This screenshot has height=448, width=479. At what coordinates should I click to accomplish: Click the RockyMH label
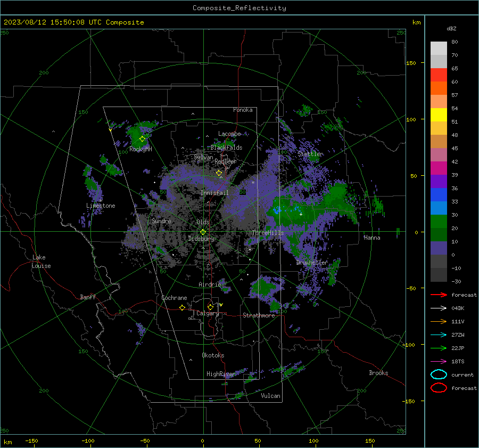click(x=141, y=149)
